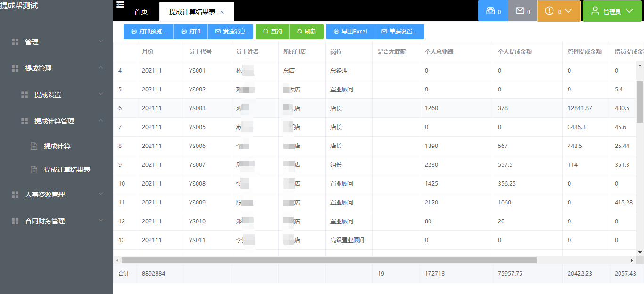
Task: Open the inbox icon showing zero items
Action: (x=493, y=10)
